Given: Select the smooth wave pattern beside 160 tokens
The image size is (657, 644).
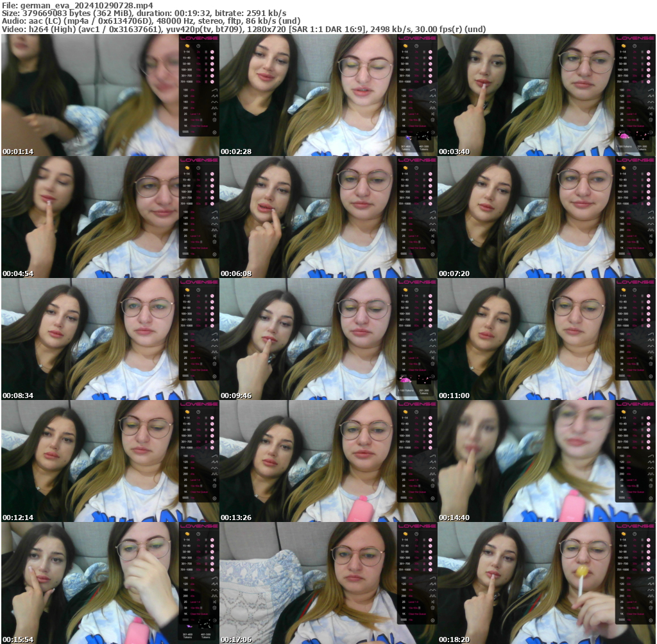Looking at the screenshot, I should 214,102.
